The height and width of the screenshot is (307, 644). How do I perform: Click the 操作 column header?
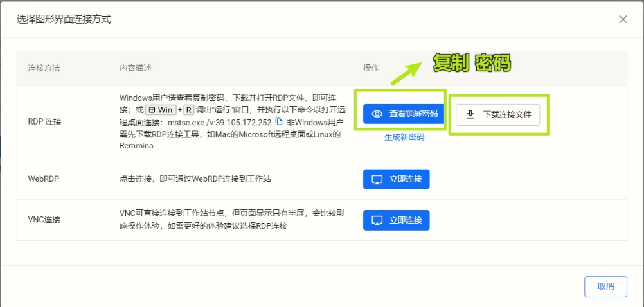(371, 68)
